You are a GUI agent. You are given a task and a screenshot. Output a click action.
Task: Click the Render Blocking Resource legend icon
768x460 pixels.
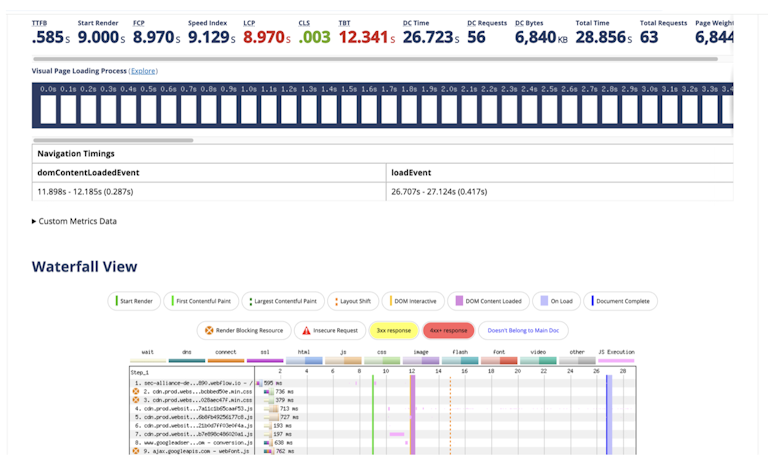pyautogui.click(x=209, y=330)
